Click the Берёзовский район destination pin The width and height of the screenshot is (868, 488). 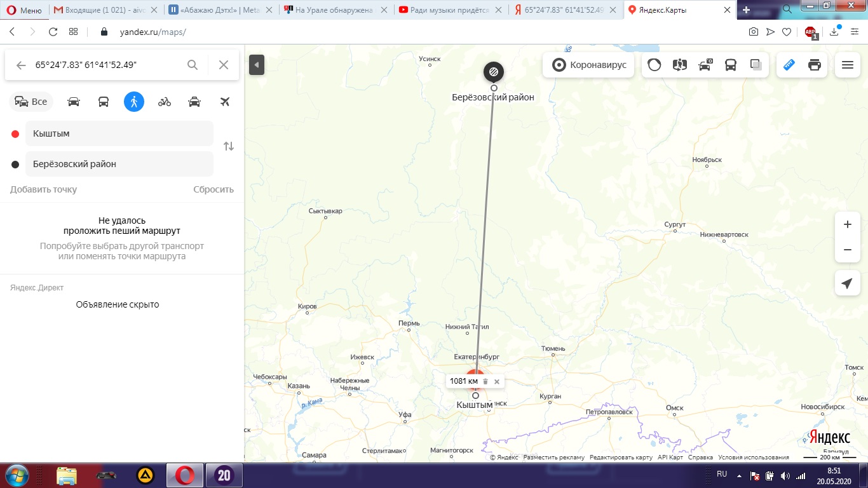click(494, 72)
